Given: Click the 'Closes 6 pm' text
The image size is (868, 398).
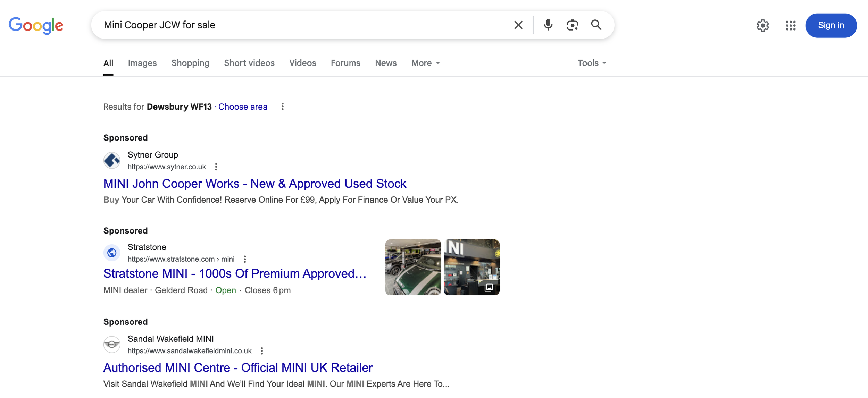Looking at the screenshot, I should click(268, 290).
